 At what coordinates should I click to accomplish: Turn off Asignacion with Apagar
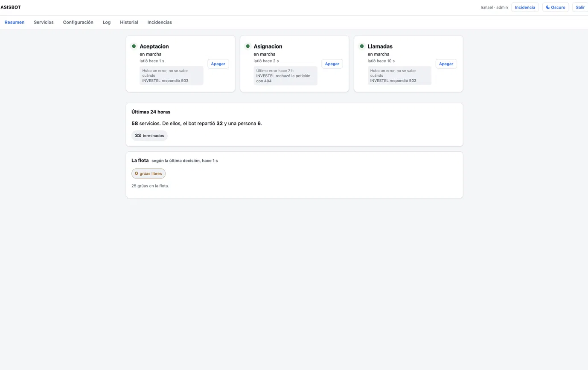click(332, 64)
